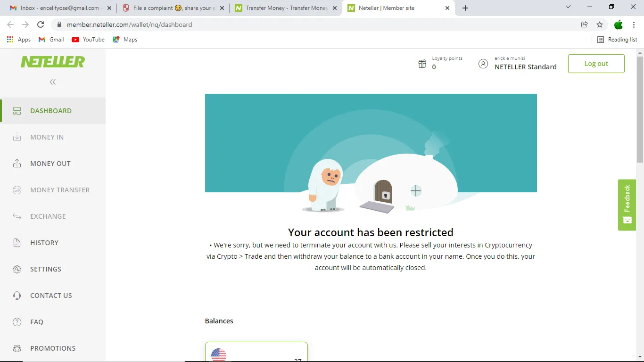The height and width of the screenshot is (362, 644).
Task: Click the Loyalty points gift icon
Action: click(422, 64)
